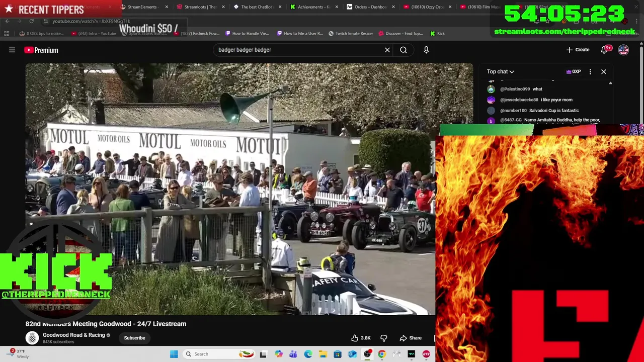Click the @Palestino099 chat avatar
The height and width of the screenshot is (362, 644).
click(x=491, y=89)
